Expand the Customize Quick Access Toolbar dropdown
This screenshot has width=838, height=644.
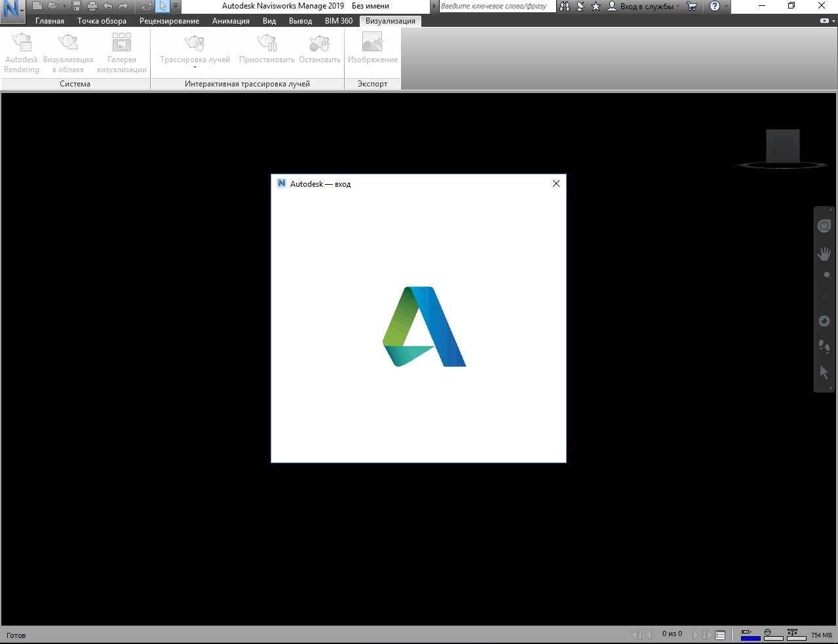(x=176, y=6)
